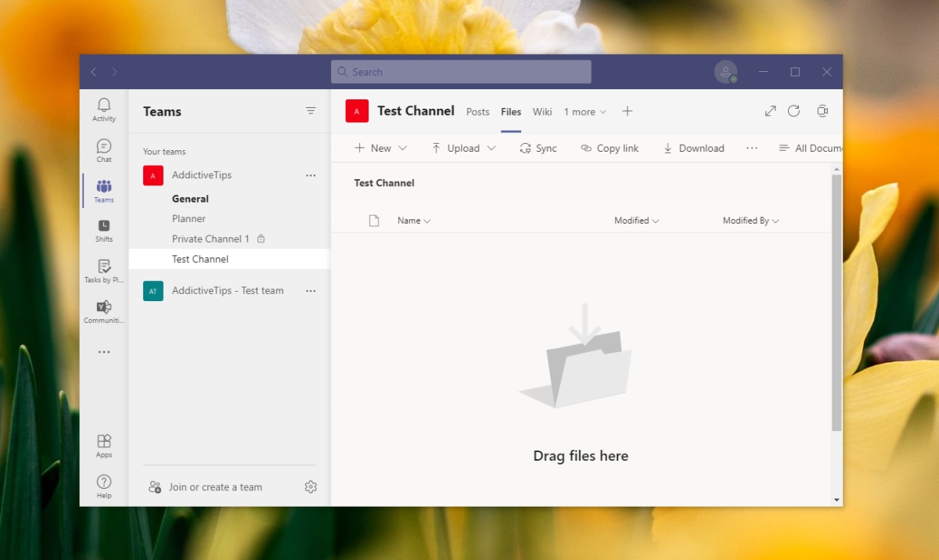Expand the 1 more tabs dropdown
Viewport: 939px width, 560px height.
[585, 112]
